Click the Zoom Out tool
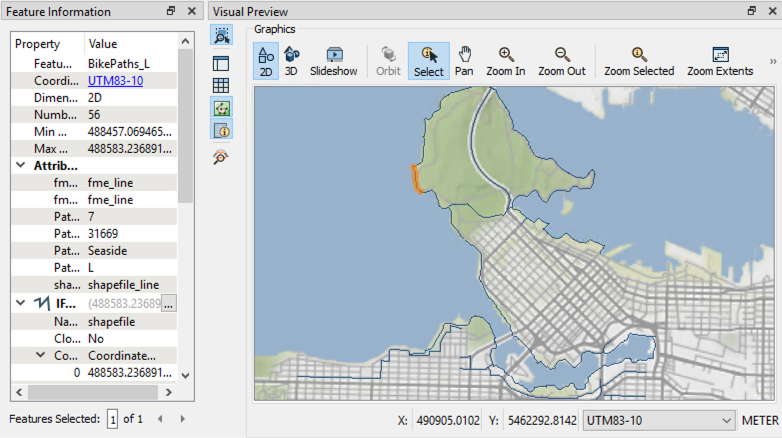The image size is (782, 438). click(562, 61)
